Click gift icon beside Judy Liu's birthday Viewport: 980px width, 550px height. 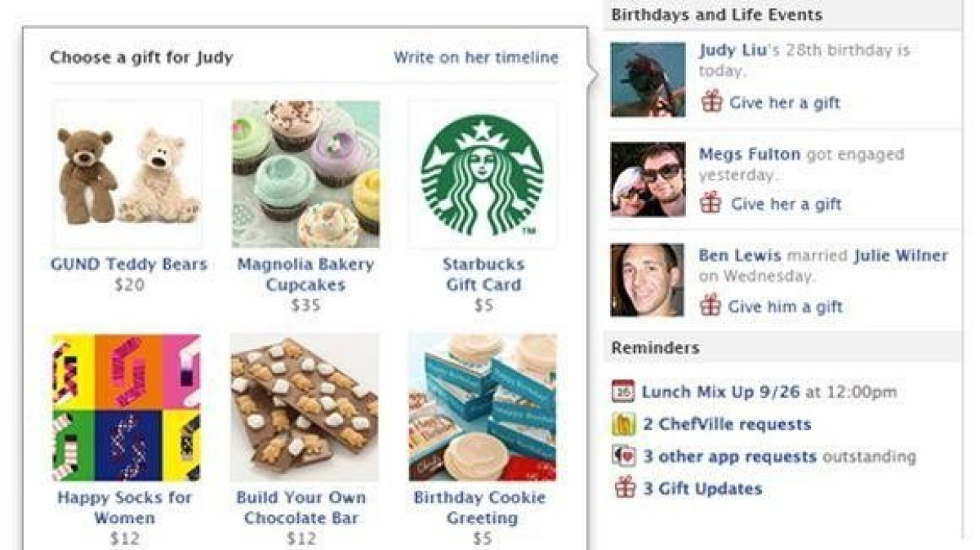click(x=712, y=102)
